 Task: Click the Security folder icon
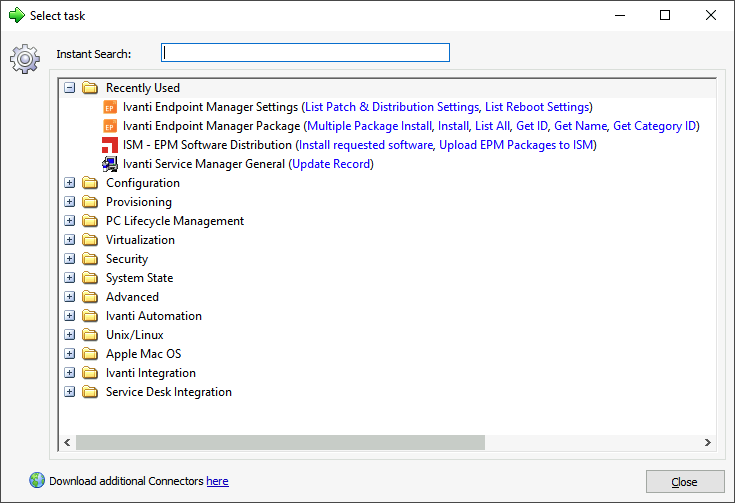coord(90,259)
